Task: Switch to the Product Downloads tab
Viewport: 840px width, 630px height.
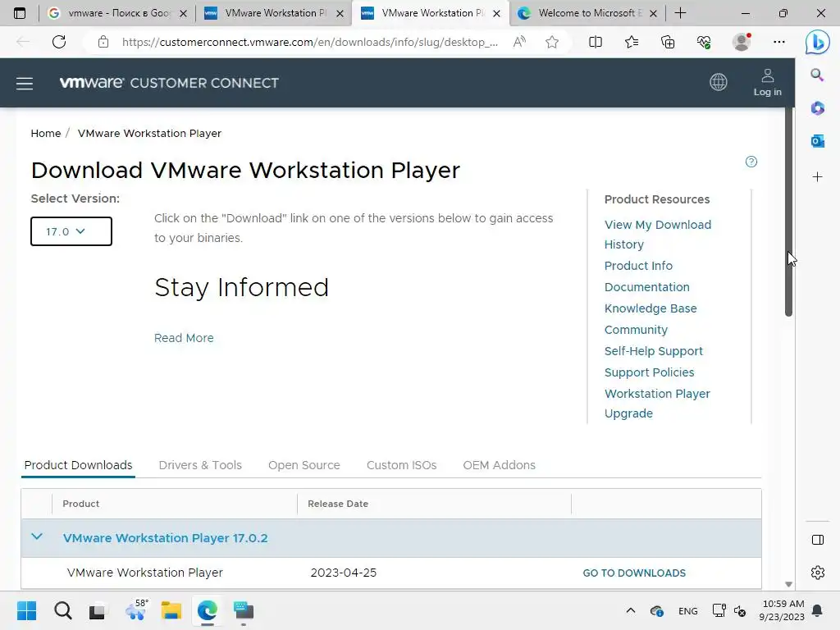Action: pos(78,465)
